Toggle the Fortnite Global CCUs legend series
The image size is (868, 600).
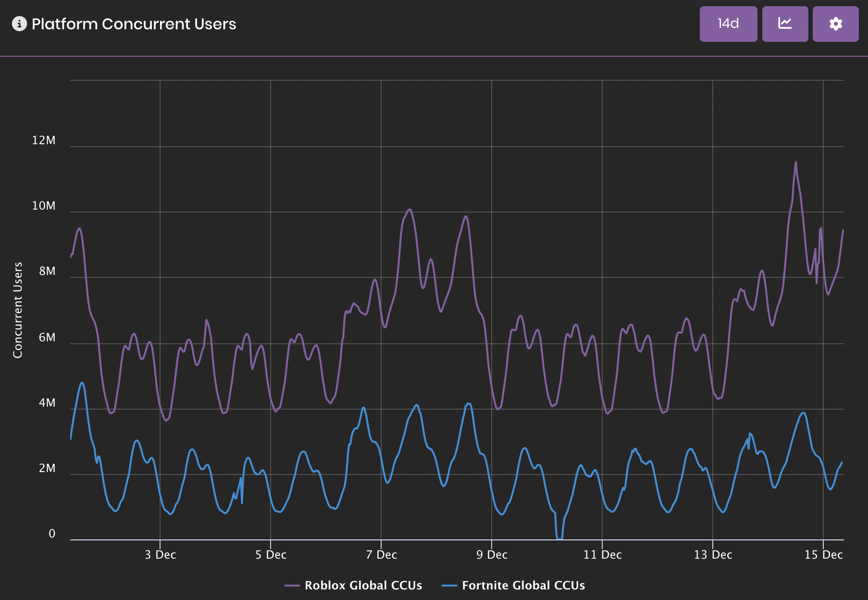click(x=513, y=585)
